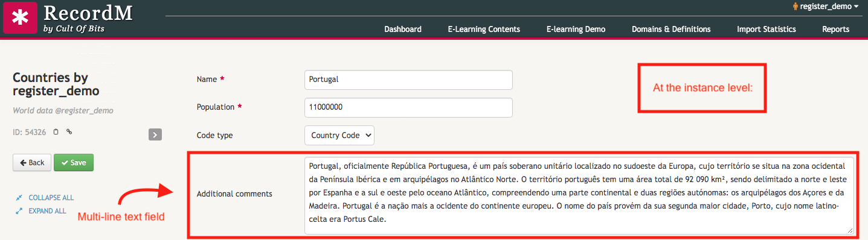
Task: Click the link icon next to the ID
Action: click(x=69, y=131)
